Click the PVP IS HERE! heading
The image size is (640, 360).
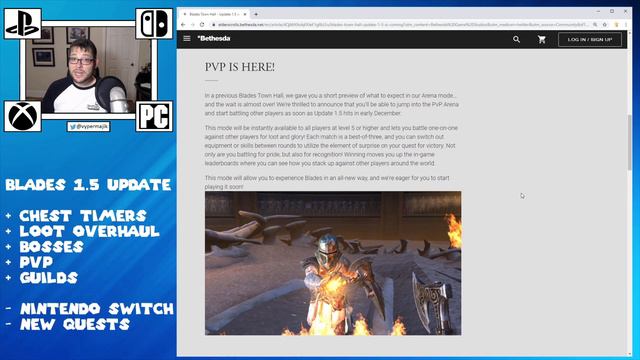pos(240,67)
